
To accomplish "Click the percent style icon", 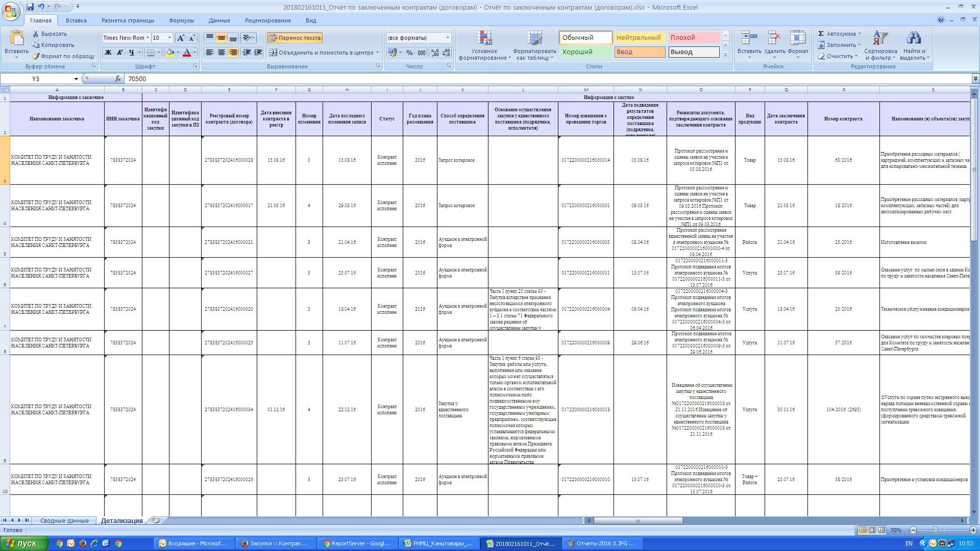I will (x=409, y=53).
